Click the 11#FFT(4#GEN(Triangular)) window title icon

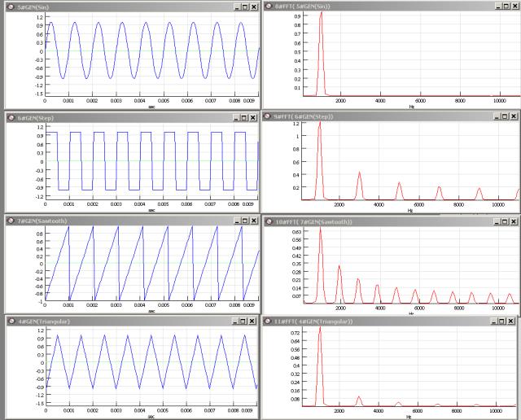[x=268, y=321]
